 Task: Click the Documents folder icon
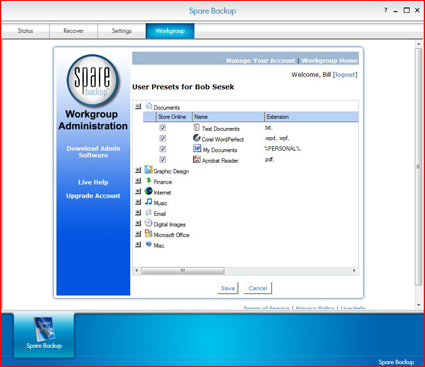pyautogui.click(x=149, y=106)
